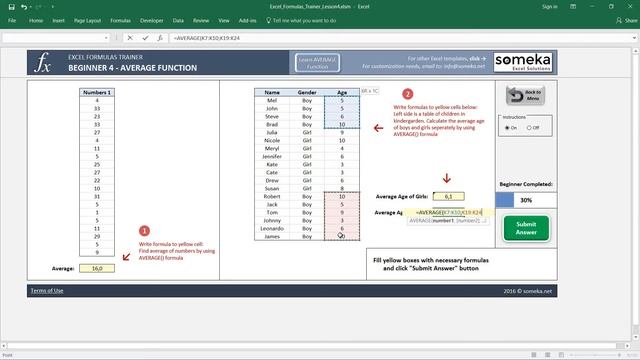Open the View tab

224,20
